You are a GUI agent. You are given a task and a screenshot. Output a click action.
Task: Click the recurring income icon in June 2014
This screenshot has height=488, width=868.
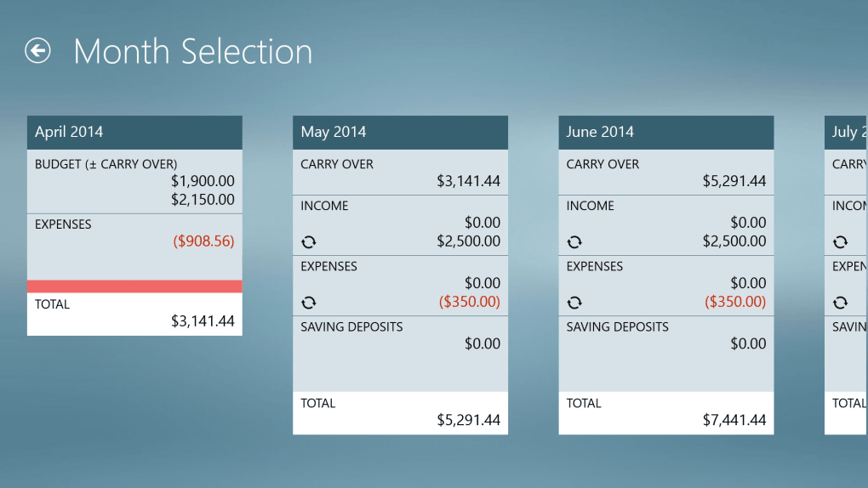[574, 242]
